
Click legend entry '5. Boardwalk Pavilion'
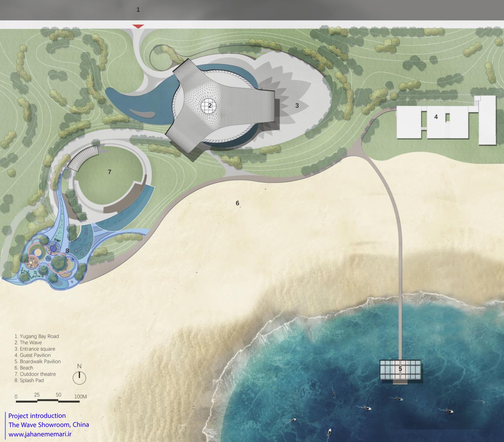38,361
